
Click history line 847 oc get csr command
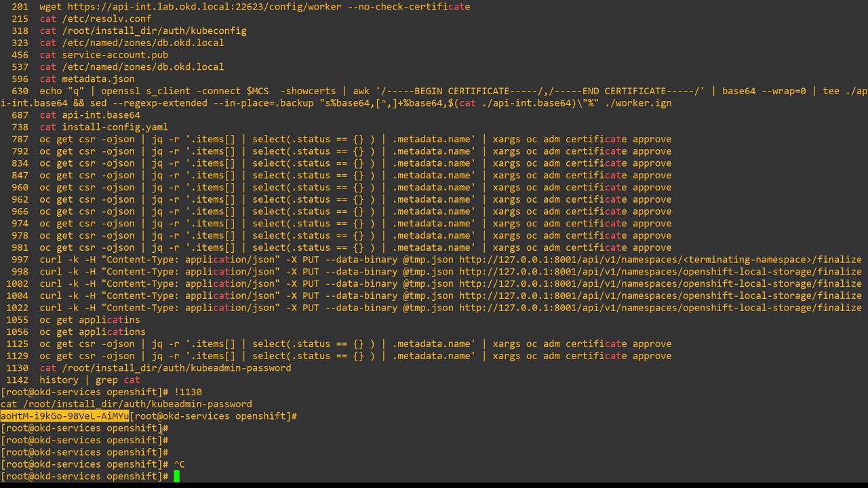[x=355, y=176]
